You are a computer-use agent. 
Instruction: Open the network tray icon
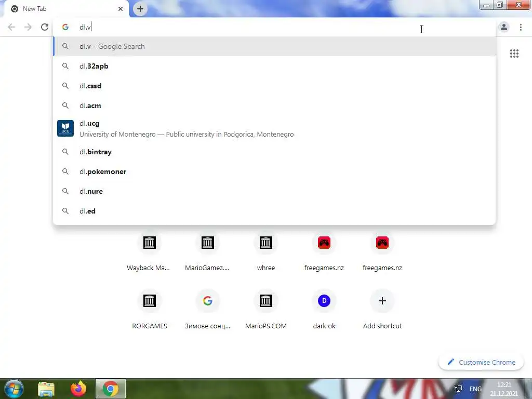(x=458, y=389)
